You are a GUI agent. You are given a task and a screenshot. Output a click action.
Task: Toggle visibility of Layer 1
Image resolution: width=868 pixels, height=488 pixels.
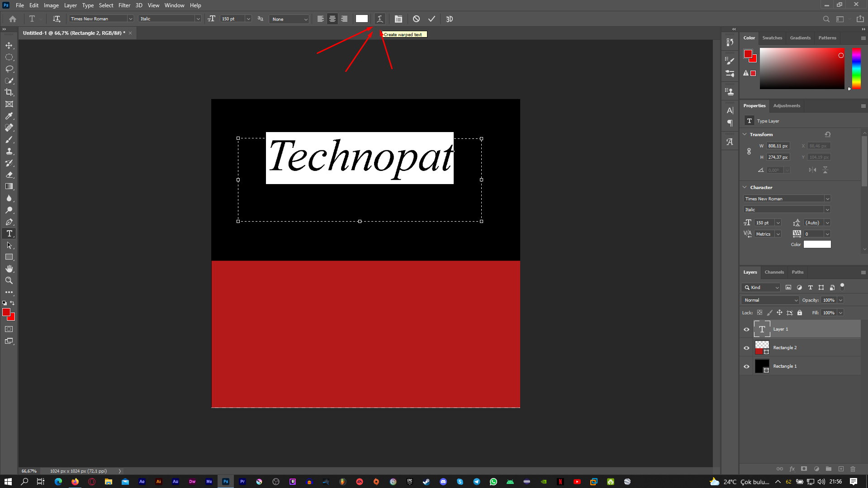(x=746, y=329)
